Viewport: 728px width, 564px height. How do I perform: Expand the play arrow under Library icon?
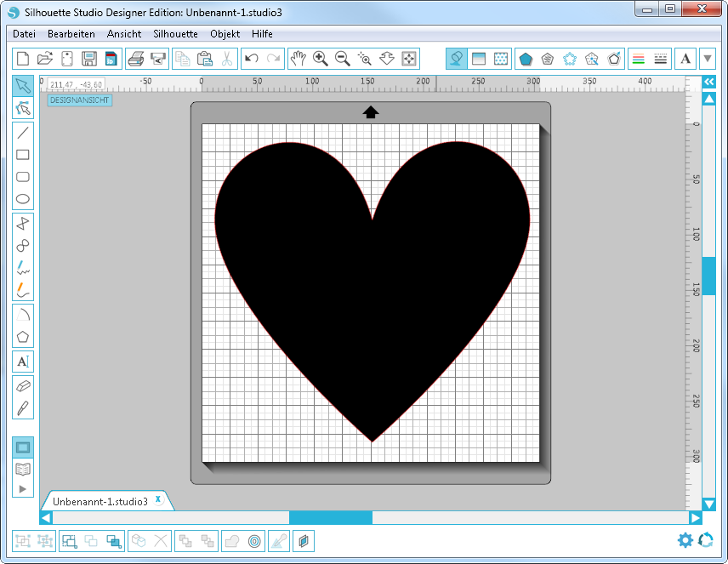point(23,488)
